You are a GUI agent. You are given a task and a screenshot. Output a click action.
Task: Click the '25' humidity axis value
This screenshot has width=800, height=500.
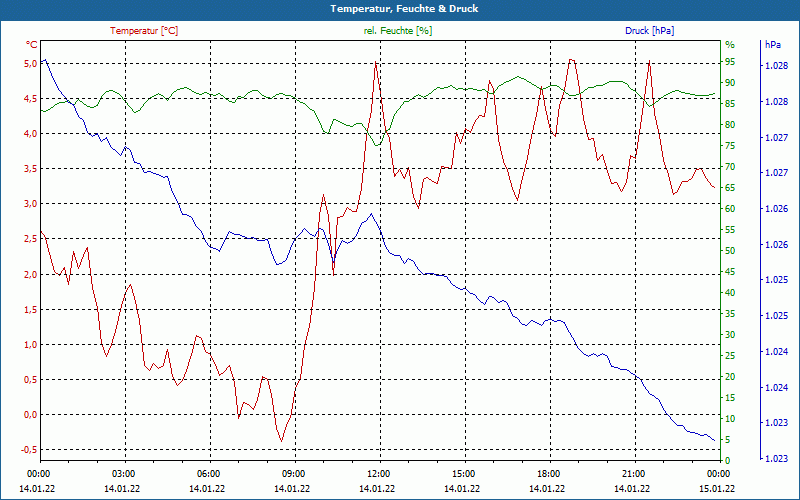[730, 356]
